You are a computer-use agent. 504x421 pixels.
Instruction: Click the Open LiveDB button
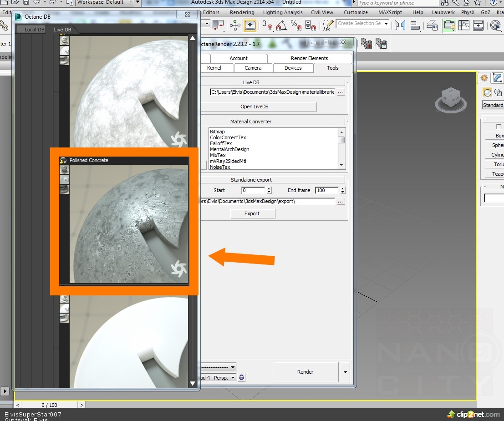pyautogui.click(x=259, y=107)
